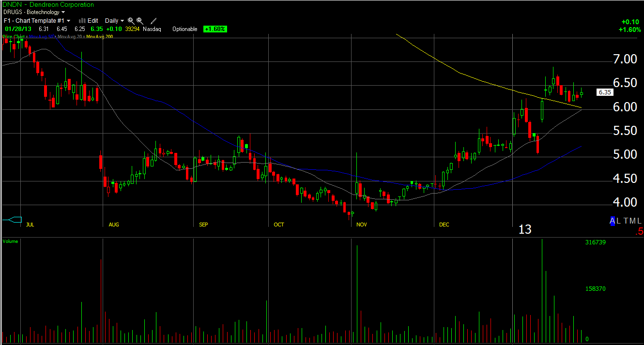644x345 pixels.
Task: Click the 7.00 price axis label
Action: tap(624, 60)
